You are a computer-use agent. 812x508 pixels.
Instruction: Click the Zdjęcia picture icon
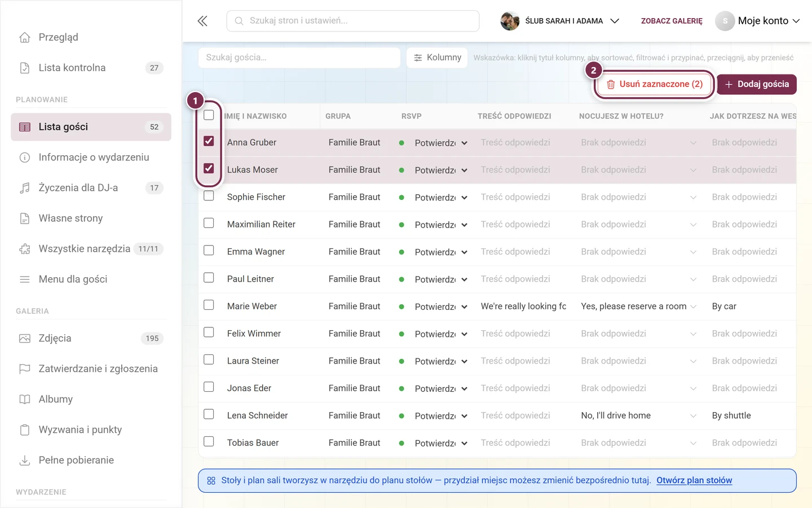tap(25, 339)
